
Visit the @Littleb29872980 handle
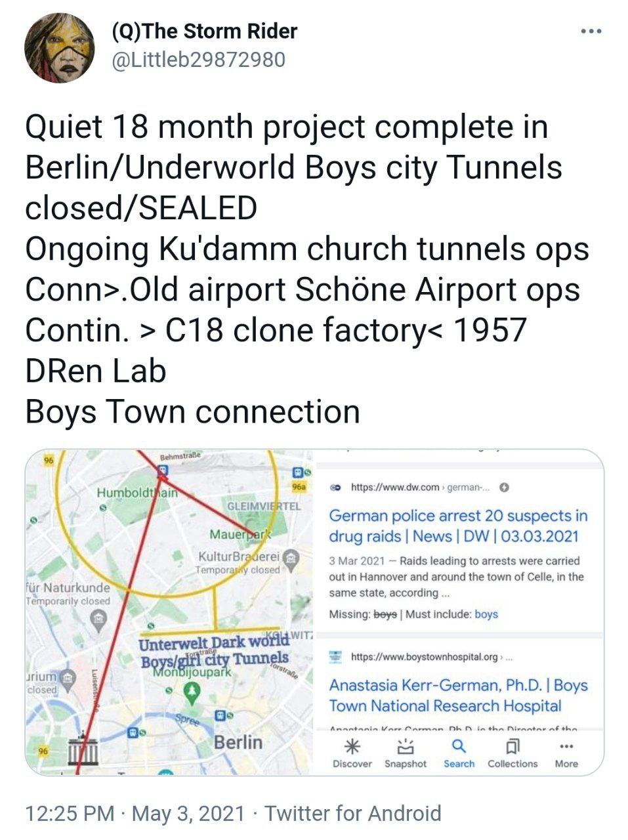pos(199,60)
